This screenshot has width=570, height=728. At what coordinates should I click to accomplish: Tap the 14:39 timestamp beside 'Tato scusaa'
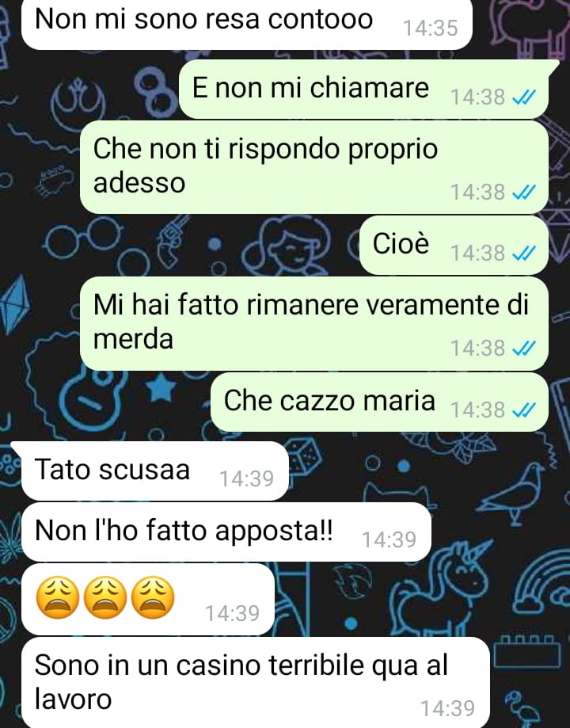pos(246,478)
